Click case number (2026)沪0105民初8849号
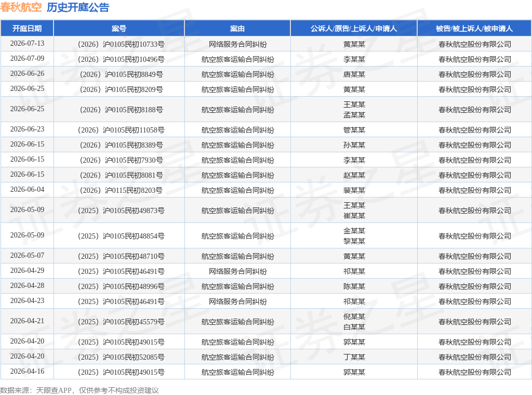The width and height of the screenshot is (532, 395). (121, 75)
